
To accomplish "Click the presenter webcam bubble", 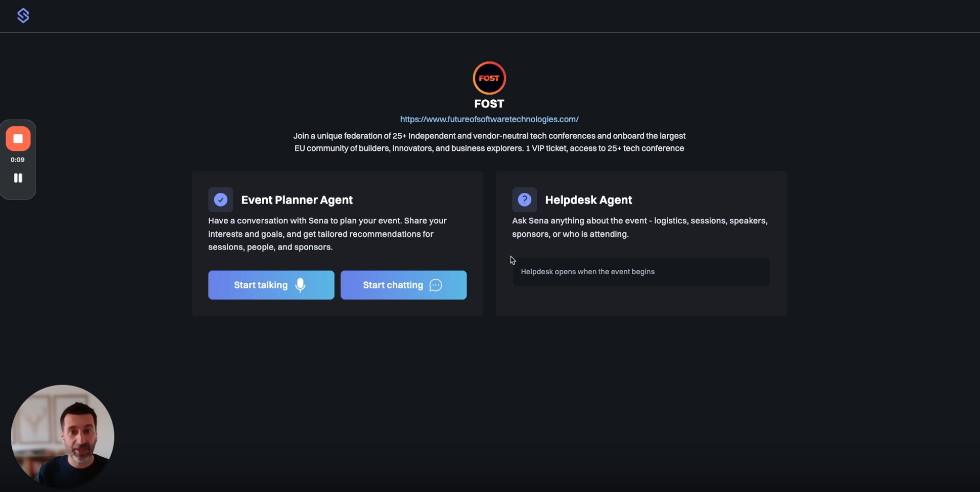I will (62, 436).
